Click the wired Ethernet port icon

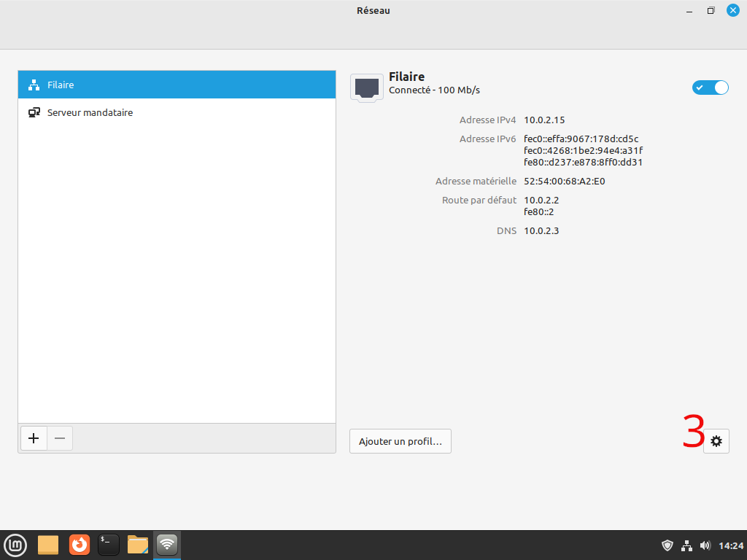click(366, 87)
